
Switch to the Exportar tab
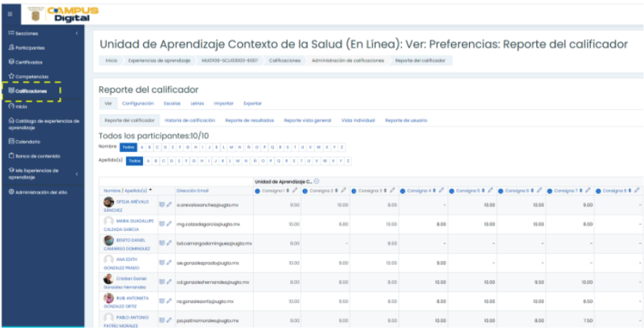pos(252,104)
